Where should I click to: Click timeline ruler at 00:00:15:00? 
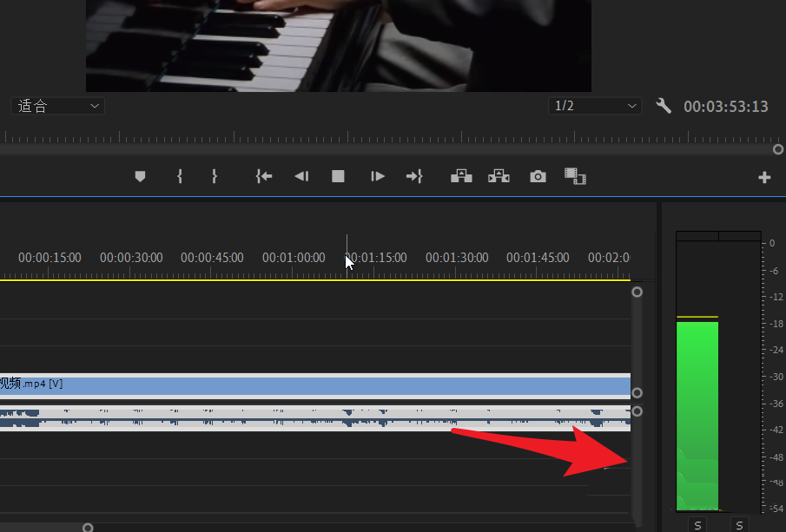coord(50,258)
